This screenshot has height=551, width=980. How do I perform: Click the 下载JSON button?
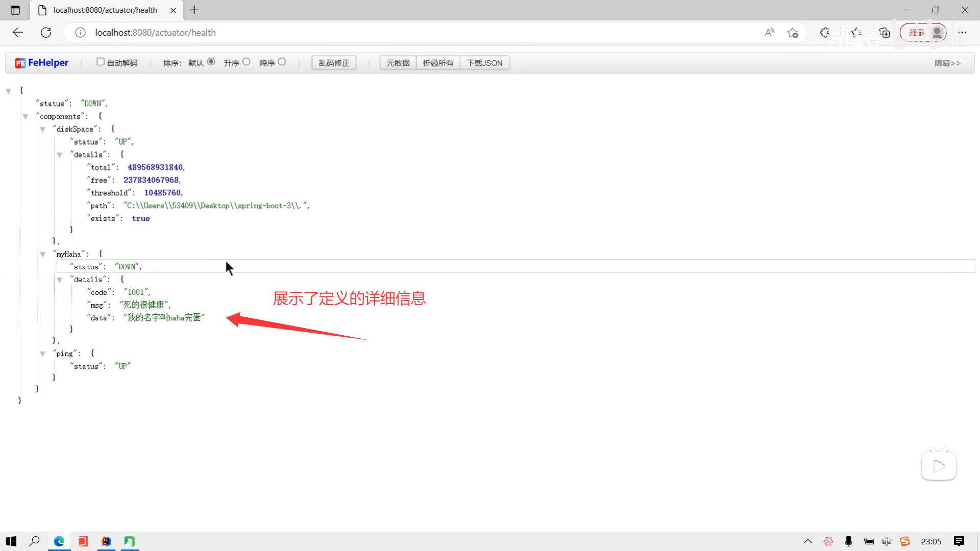[x=484, y=63]
